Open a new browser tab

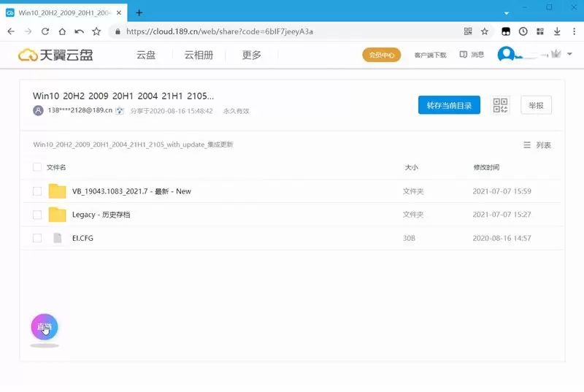139,12
